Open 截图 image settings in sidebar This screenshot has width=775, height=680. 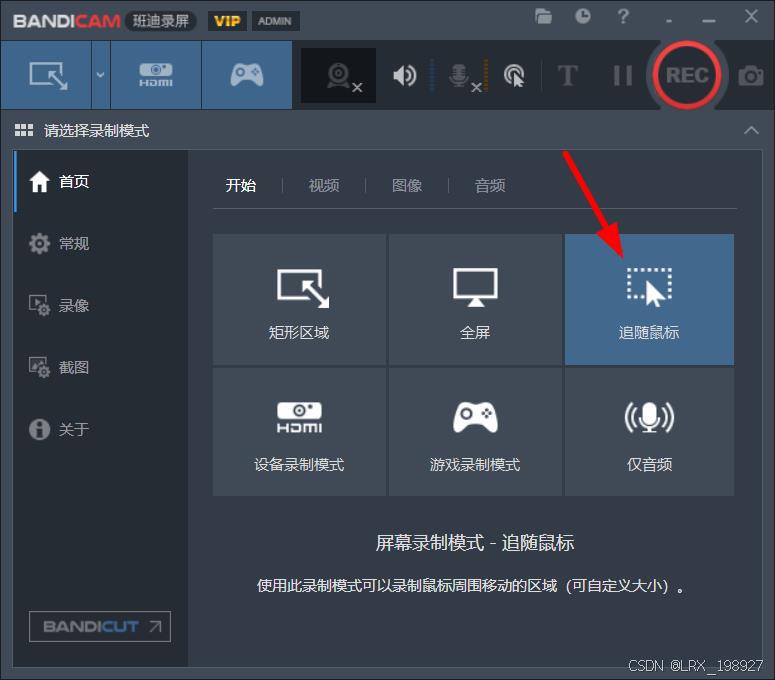click(x=101, y=367)
